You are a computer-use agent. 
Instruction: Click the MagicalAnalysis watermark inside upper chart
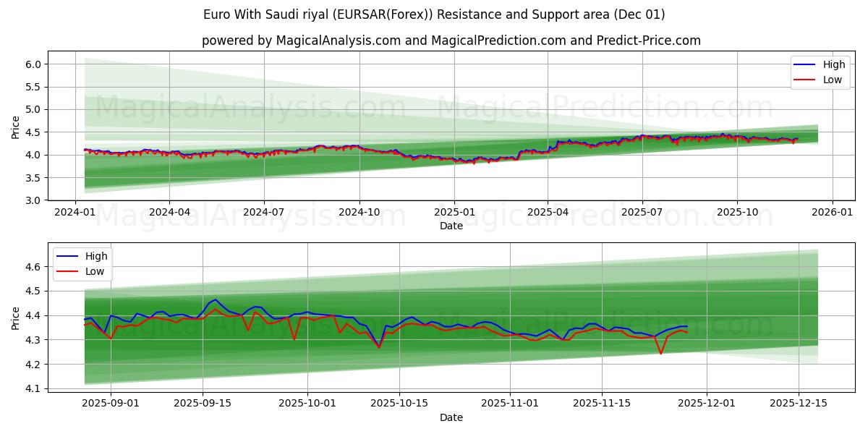coord(250,111)
